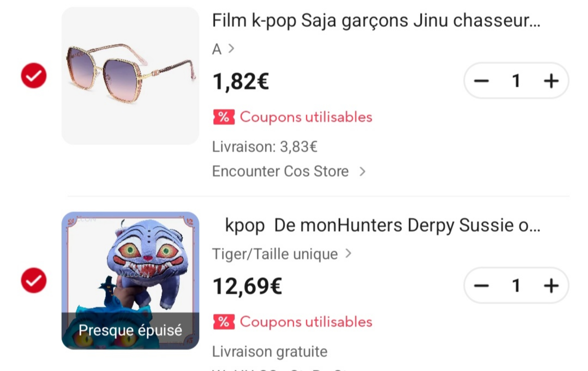Uncheck the Derpy tiger plush selection checkmark
Viewport: 588px width, 371px height.
(x=34, y=280)
